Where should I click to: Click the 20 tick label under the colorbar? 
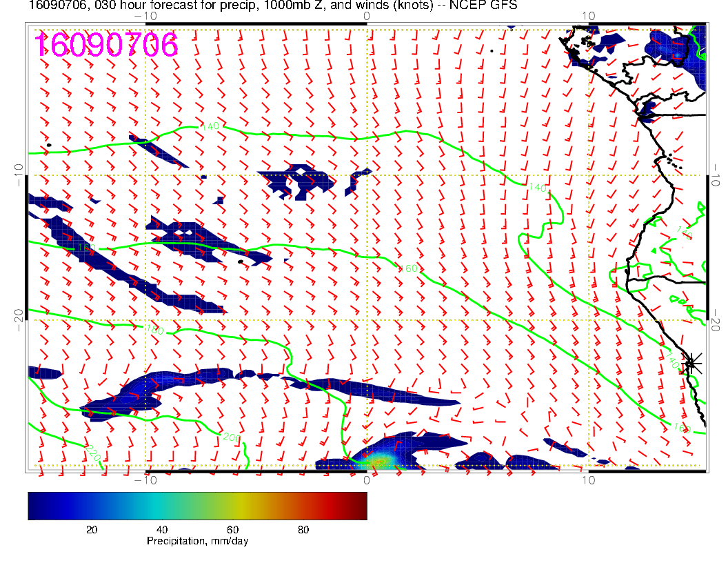[x=91, y=530]
